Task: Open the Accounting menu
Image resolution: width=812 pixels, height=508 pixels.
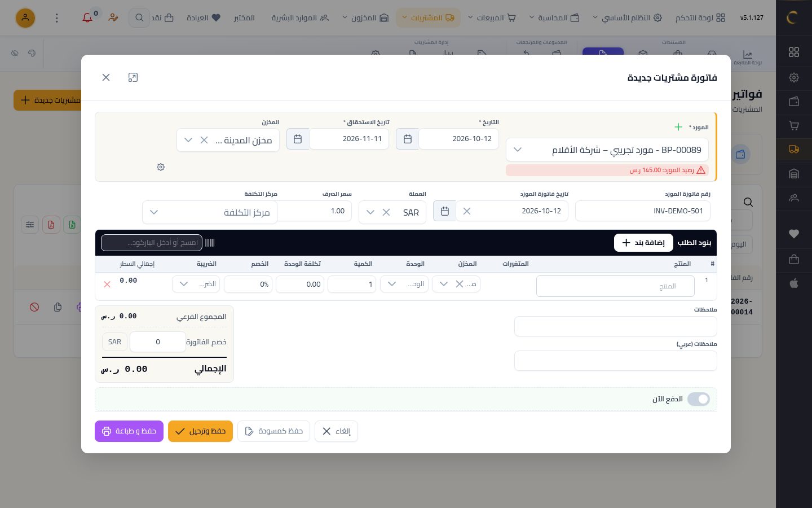Action: 554,18
